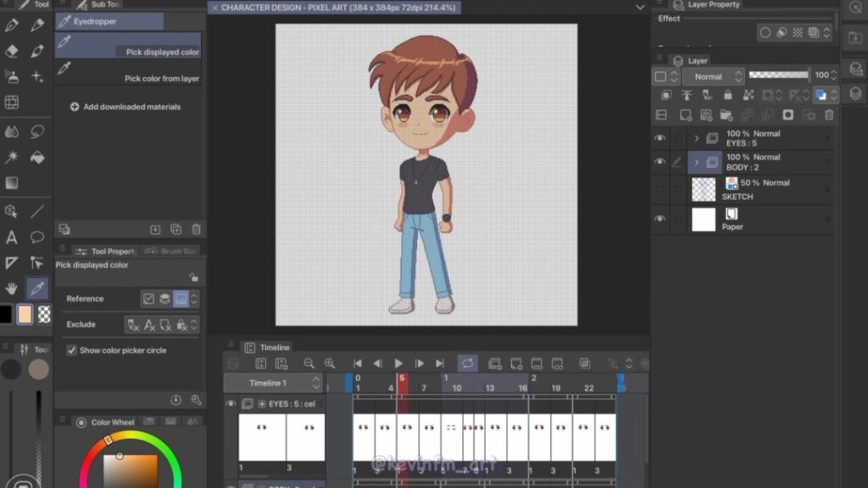Click the layer opacity slider
The image size is (868, 488).
tap(778, 75)
